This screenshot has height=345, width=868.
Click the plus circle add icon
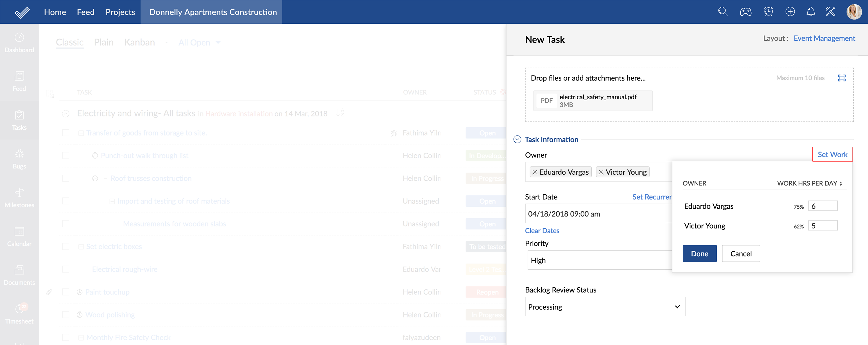790,12
